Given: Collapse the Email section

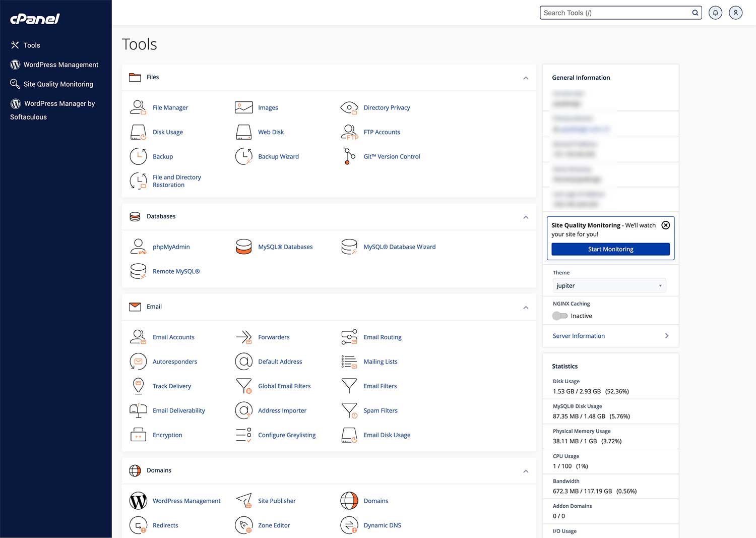Looking at the screenshot, I should [526, 307].
